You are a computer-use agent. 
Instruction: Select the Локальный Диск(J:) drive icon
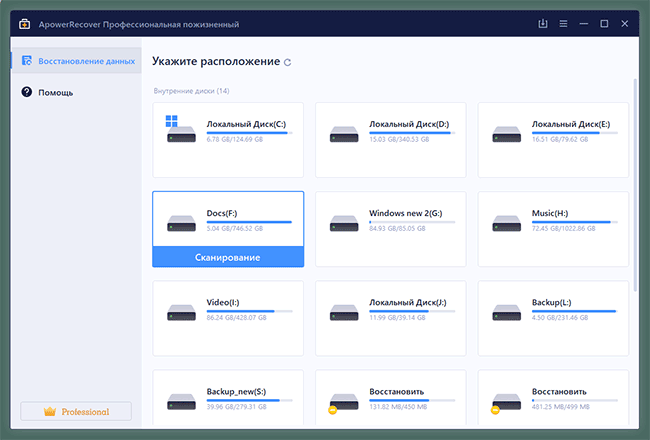(344, 312)
